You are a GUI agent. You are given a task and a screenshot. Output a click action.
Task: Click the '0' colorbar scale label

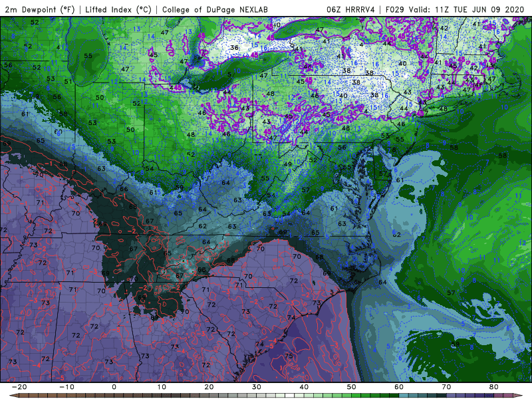pyautogui.click(x=114, y=387)
